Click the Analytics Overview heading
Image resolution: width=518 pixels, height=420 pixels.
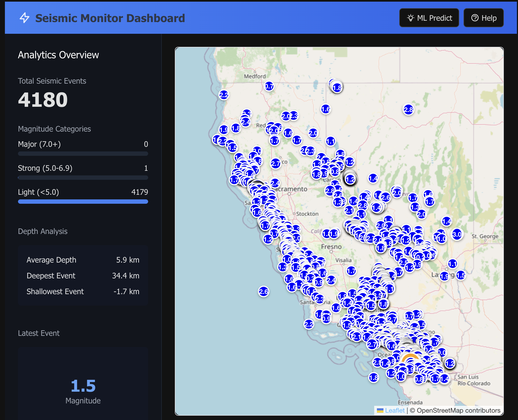pyautogui.click(x=58, y=55)
